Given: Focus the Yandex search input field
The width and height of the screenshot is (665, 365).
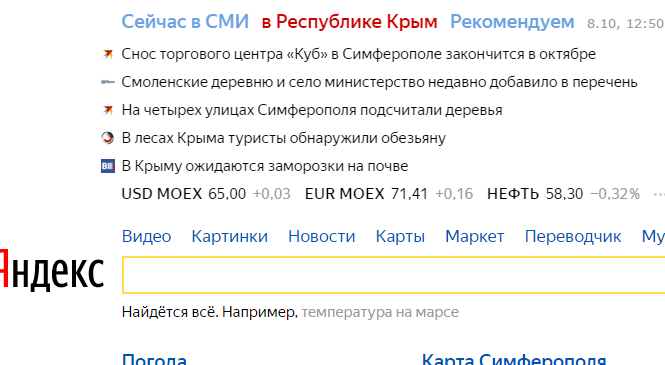Looking at the screenshot, I should click(x=393, y=275).
